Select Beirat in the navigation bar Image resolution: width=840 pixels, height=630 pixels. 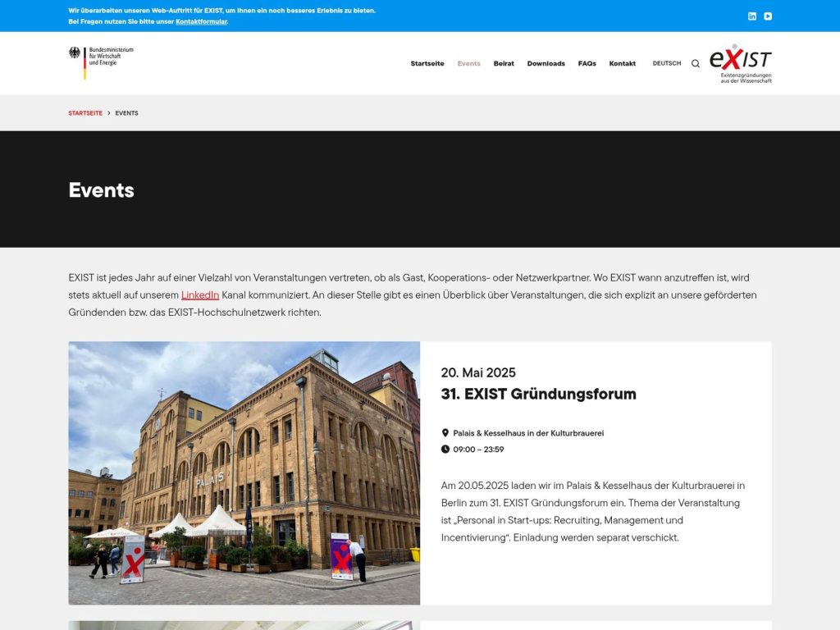click(x=504, y=63)
